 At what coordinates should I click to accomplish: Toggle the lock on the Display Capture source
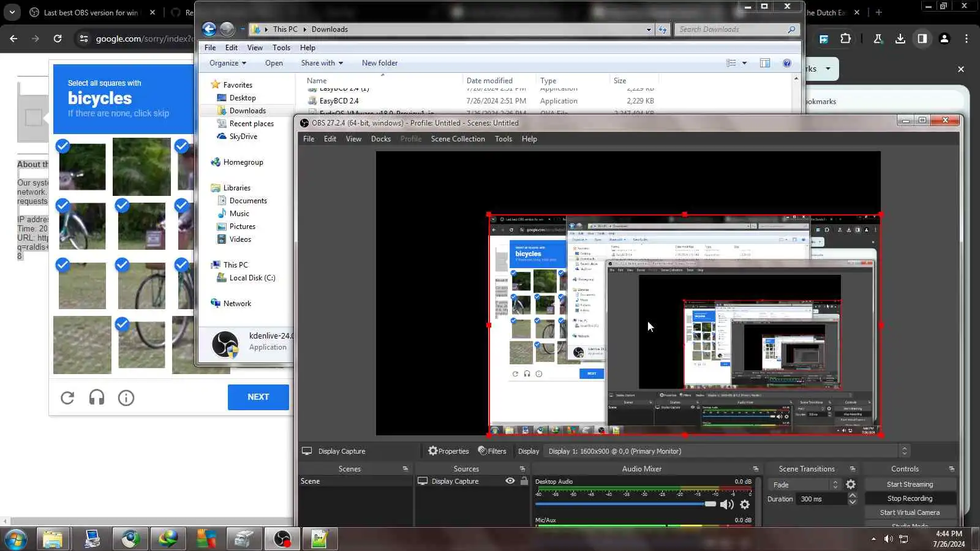pos(524,481)
